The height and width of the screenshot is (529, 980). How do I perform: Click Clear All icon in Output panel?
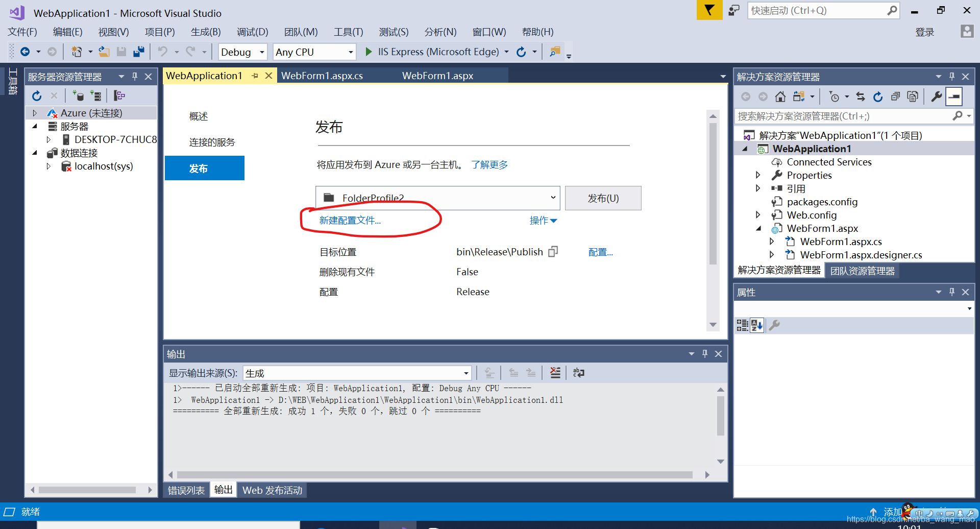[x=555, y=373]
